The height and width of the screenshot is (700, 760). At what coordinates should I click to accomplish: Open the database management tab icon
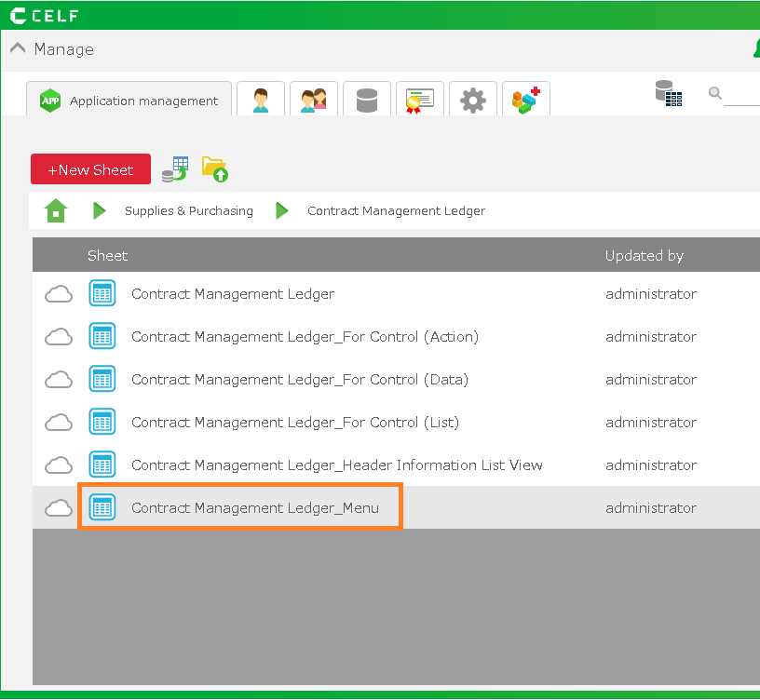pyautogui.click(x=367, y=100)
